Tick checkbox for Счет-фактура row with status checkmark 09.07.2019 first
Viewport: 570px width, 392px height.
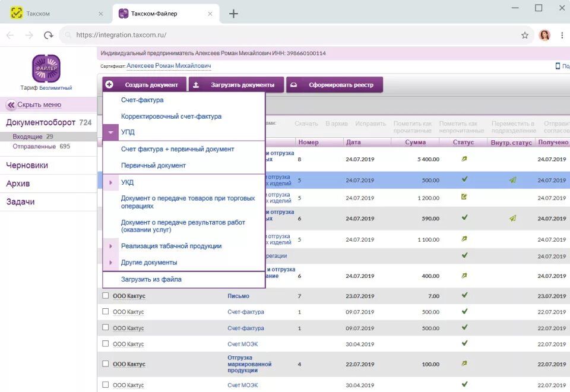click(106, 311)
